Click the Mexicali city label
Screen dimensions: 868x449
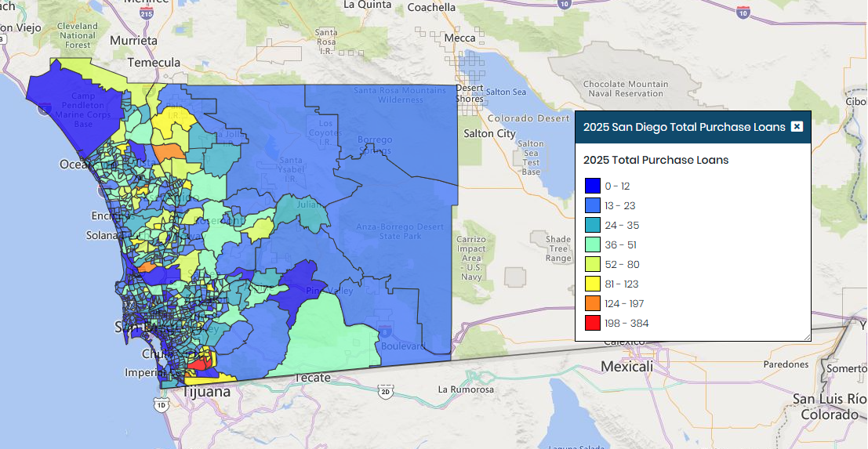626,367
